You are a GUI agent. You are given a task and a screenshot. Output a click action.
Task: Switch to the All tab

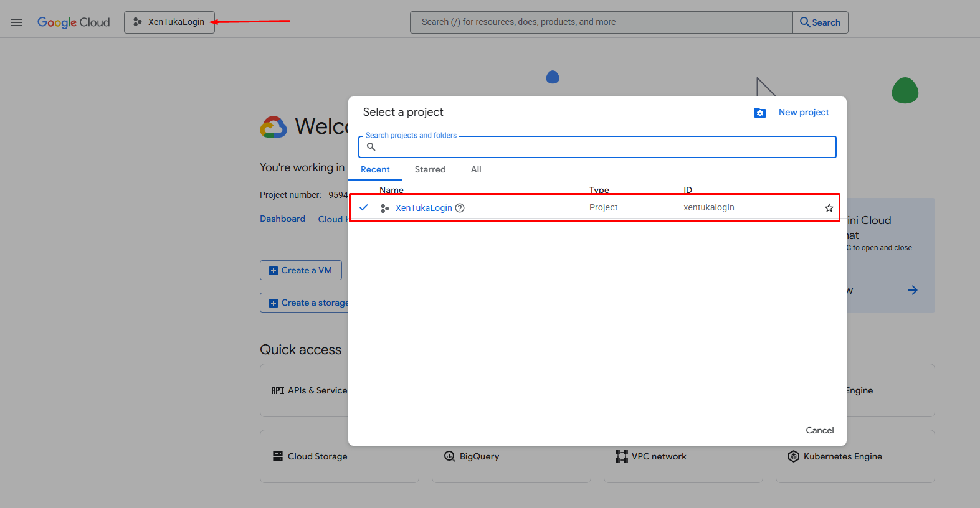click(476, 169)
